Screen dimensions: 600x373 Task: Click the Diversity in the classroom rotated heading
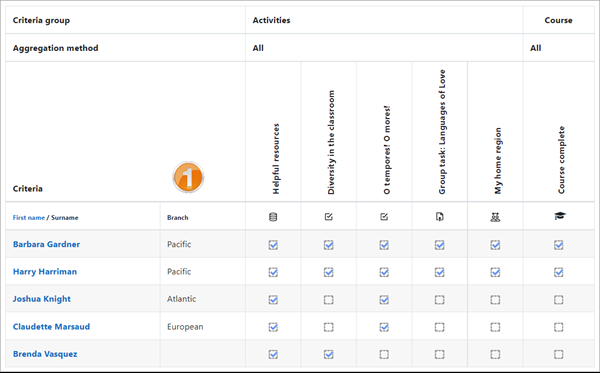coord(331,142)
